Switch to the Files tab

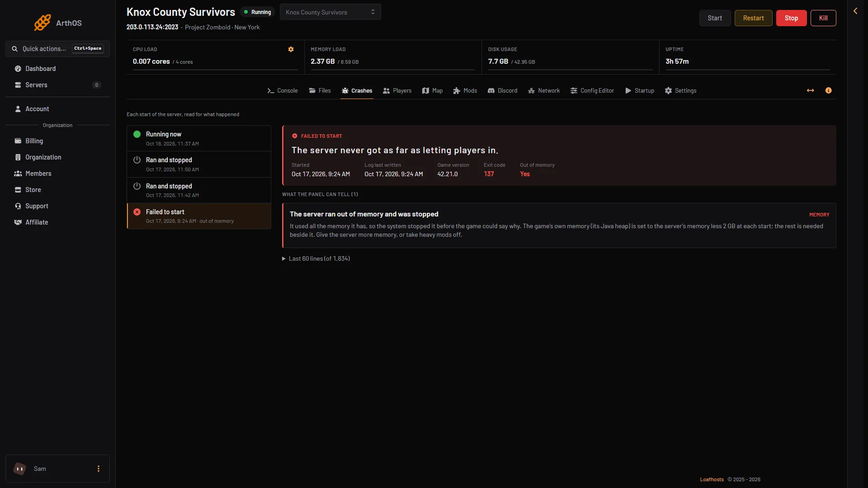point(320,91)
